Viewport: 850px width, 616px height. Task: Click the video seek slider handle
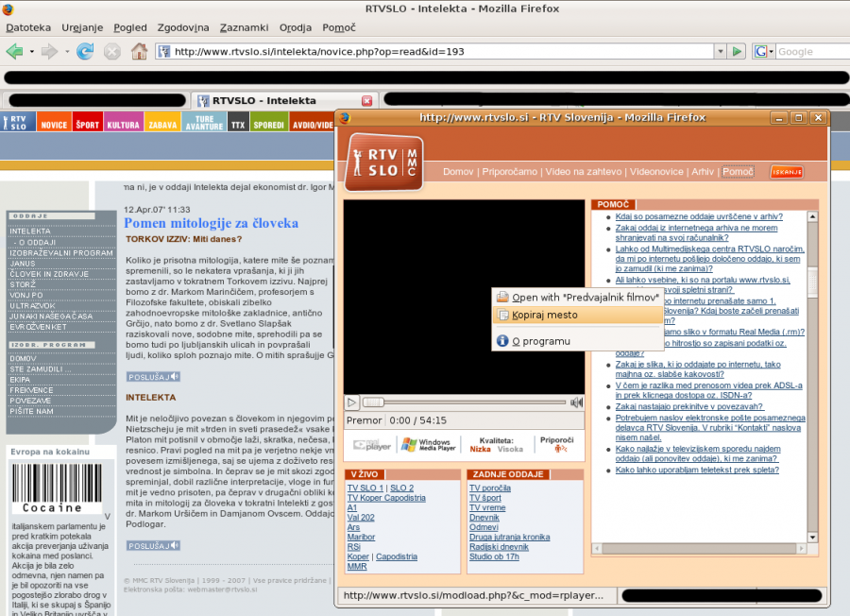[373, 402]
